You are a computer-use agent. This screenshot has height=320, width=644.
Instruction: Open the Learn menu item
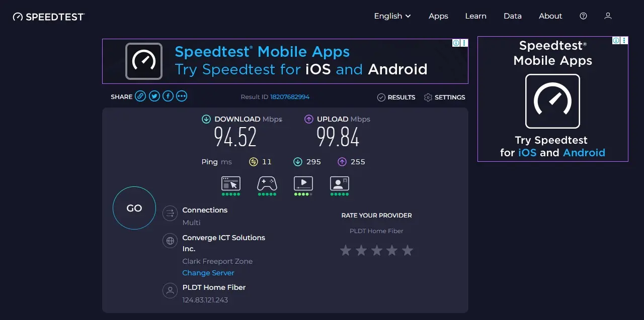coord(475,16)
